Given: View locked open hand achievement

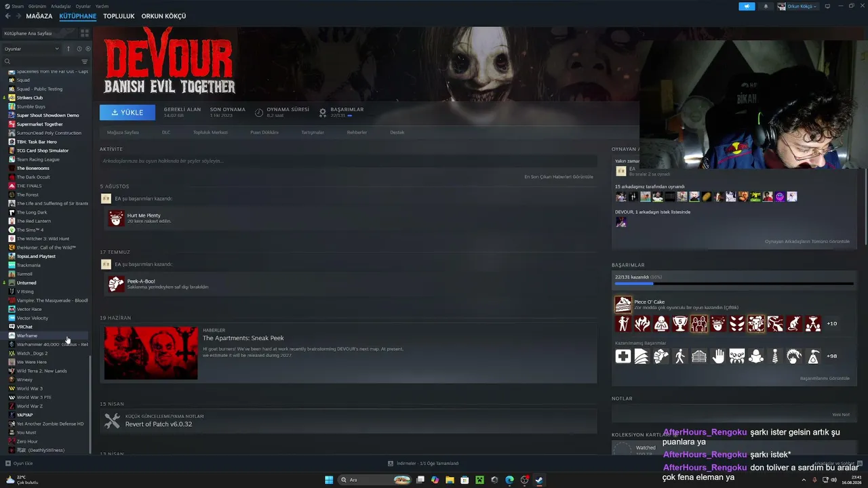Looking at the screenshot, I should 718,356.
